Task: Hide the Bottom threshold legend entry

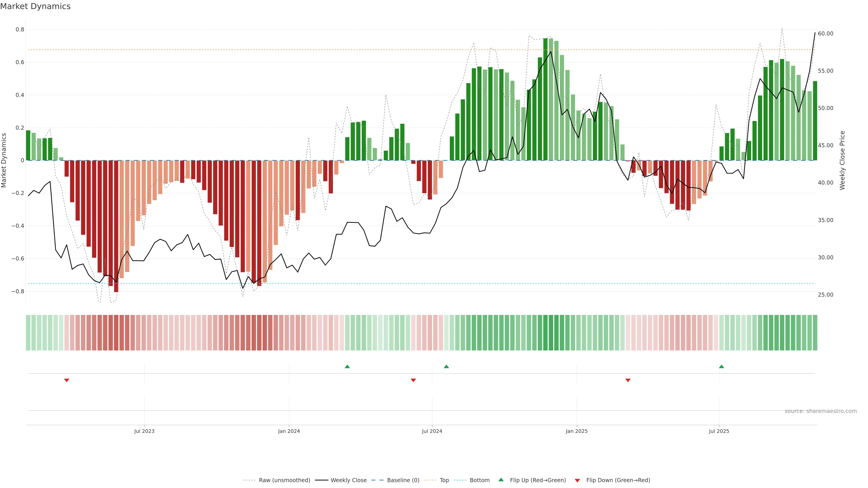Action: (479, 480)
